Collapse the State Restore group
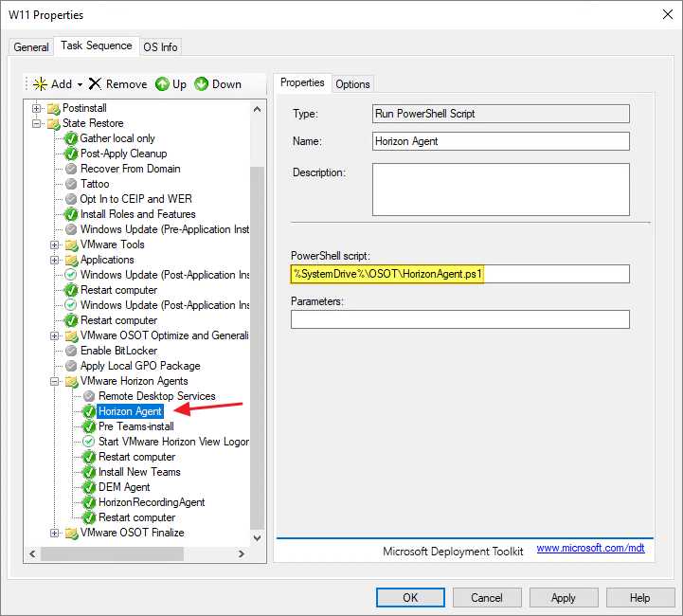The image size is (683, 616). (37, 123)
